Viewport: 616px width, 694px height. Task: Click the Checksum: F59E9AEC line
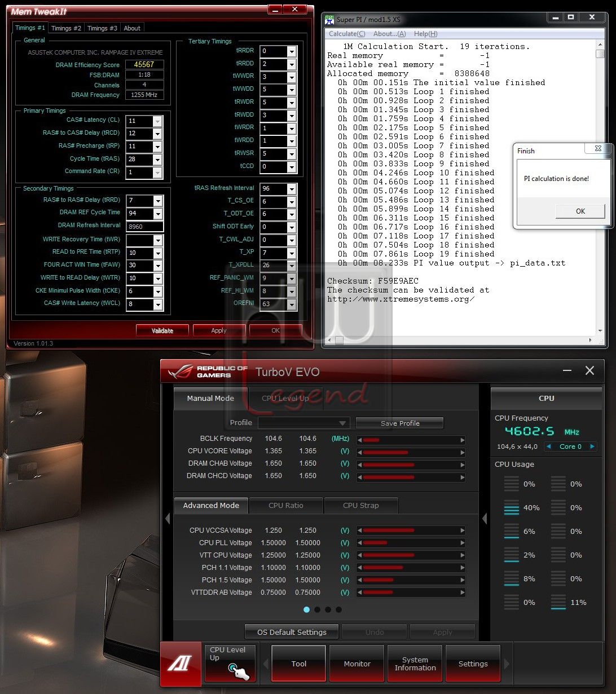click(x=373, y=281)
